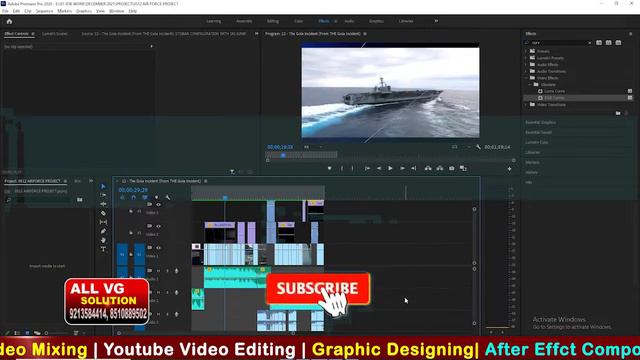
Task: Open the playback resolution dropdown
Action: point(460,147)
